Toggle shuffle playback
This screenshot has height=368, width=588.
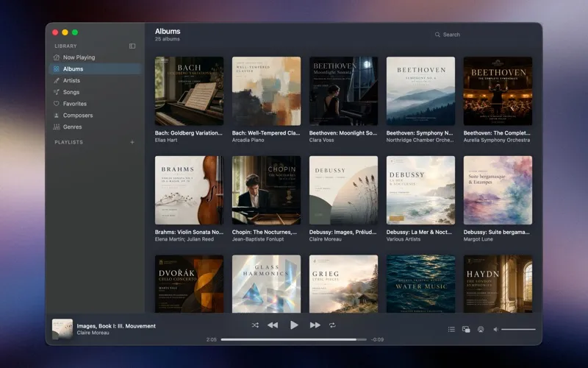(x=255, y=325)
